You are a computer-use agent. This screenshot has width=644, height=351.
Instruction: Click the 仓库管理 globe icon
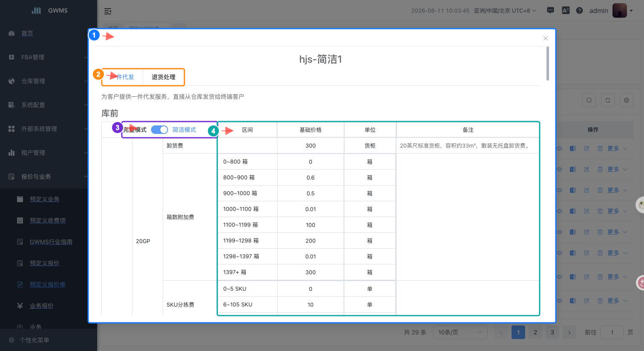pyautogui.click(x=11, y=81)
